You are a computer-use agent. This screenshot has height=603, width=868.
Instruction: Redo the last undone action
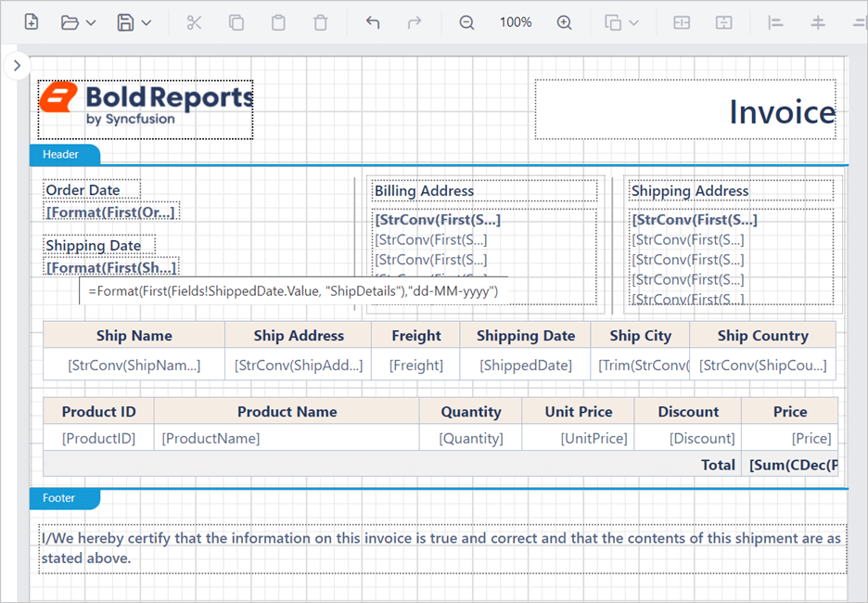(414, 21)
